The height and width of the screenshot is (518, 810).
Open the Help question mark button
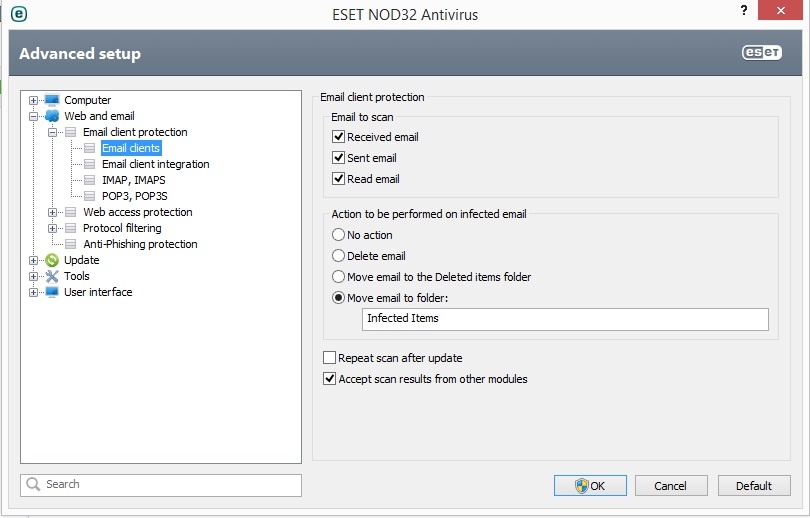tap(744, 9)
